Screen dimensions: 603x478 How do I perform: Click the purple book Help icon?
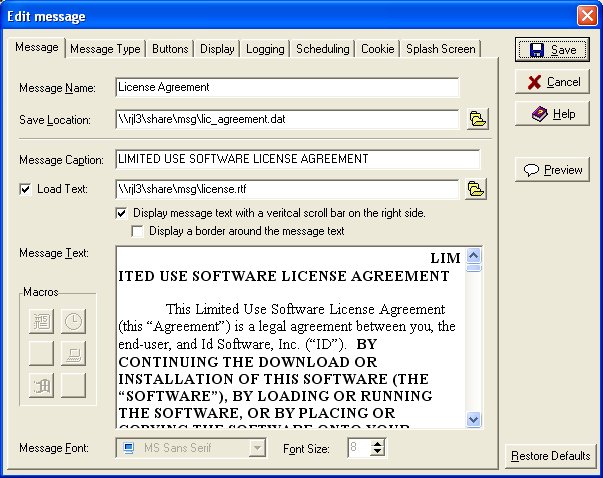(540, 114)
